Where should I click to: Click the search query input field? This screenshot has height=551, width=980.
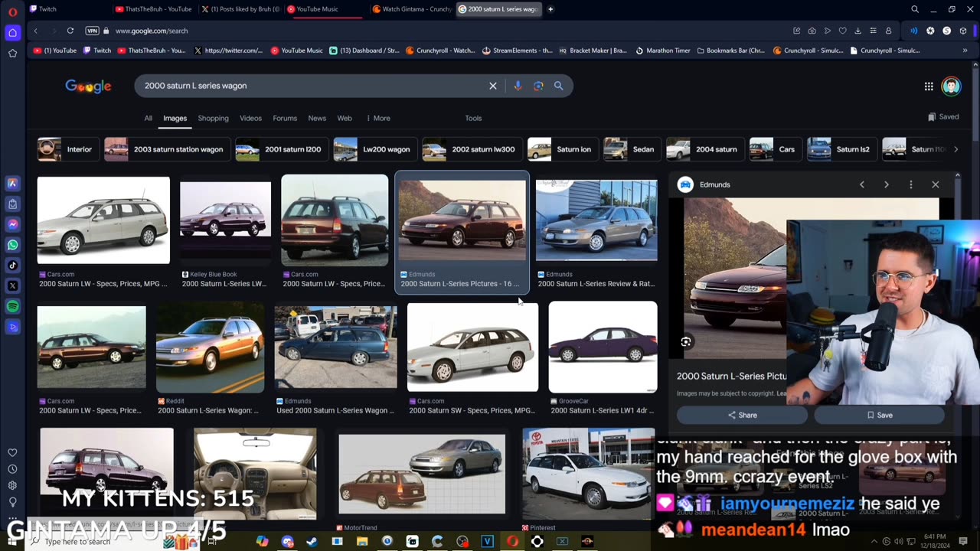314,86
